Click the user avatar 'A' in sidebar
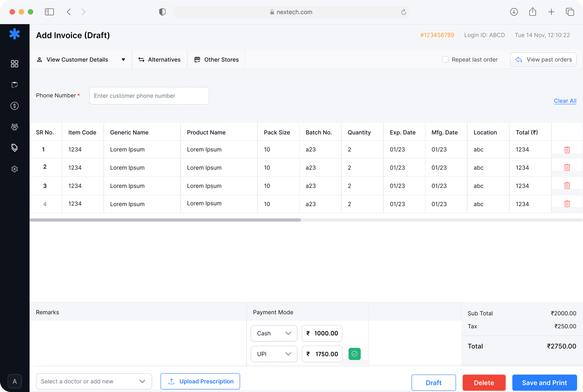The width and height of the screenshot is (583, 392). (x=15, y=381)
